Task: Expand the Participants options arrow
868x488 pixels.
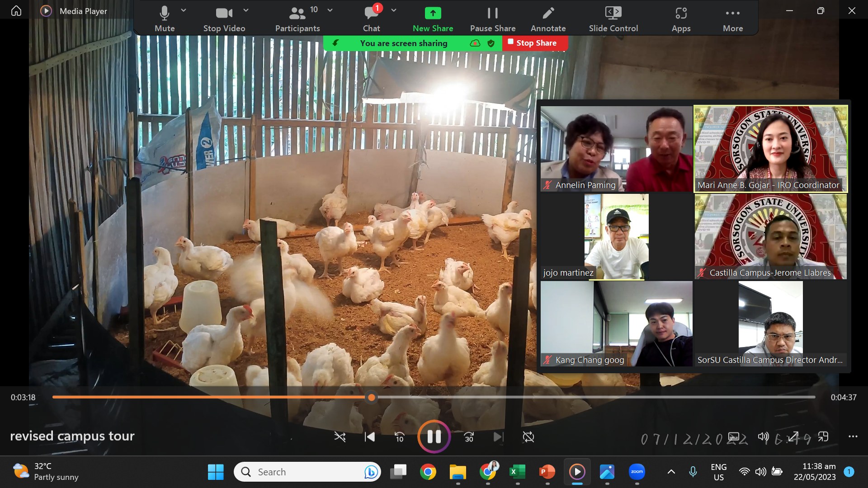Action: [330, 10]
